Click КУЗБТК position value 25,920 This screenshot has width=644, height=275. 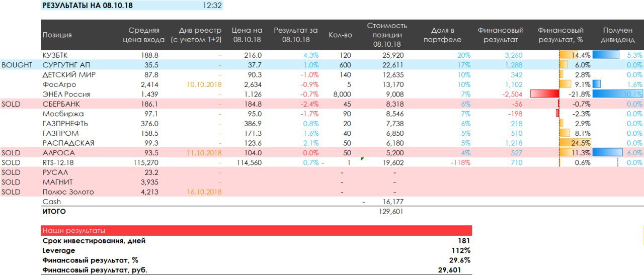[x=393, y=55]
